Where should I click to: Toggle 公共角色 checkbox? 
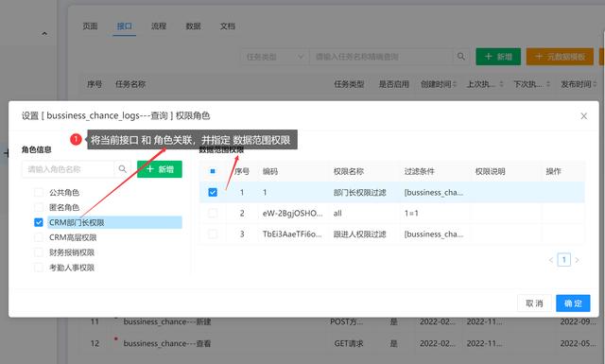[39, 192]
